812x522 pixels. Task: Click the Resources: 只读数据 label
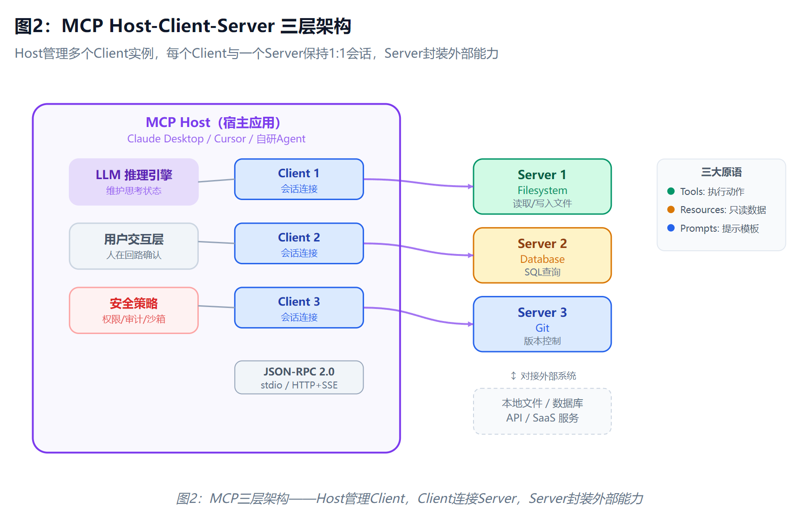[723, 210]
